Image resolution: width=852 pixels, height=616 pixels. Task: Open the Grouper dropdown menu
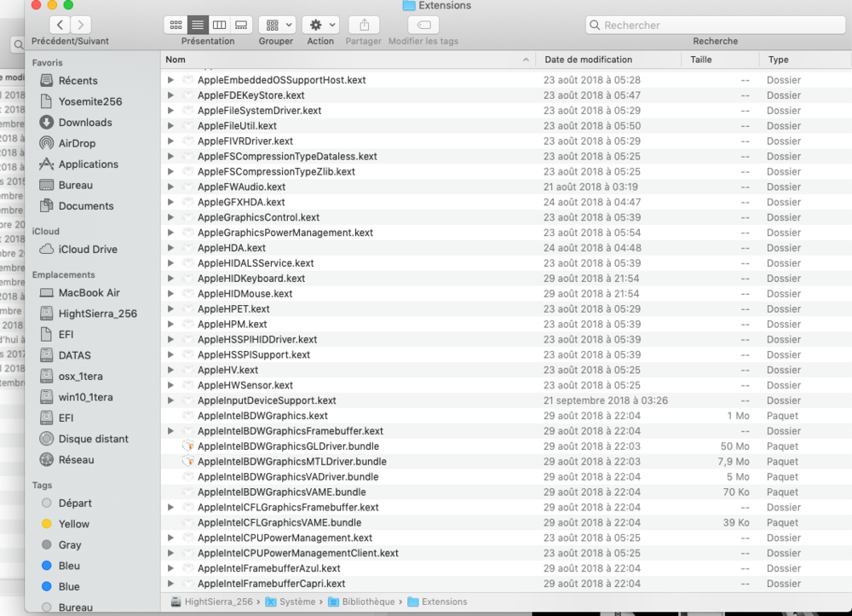(276, 26)
